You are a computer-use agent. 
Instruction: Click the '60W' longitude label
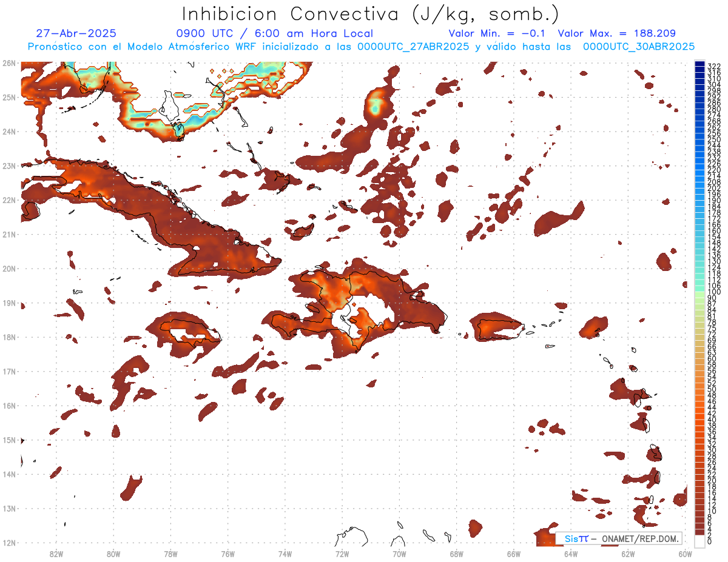[685, 554]
